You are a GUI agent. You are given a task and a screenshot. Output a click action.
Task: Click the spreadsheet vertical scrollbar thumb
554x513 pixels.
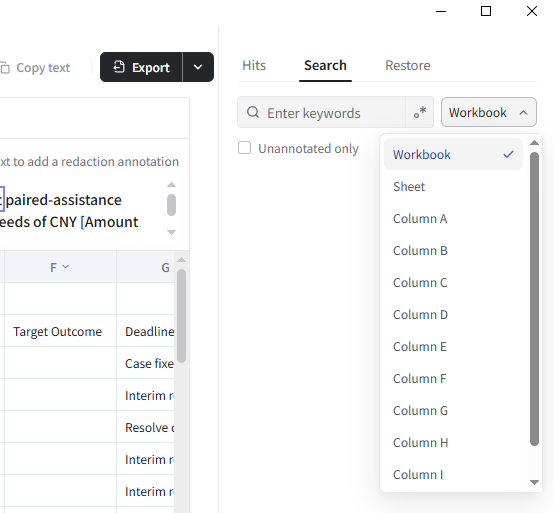[x=182, y=316]
